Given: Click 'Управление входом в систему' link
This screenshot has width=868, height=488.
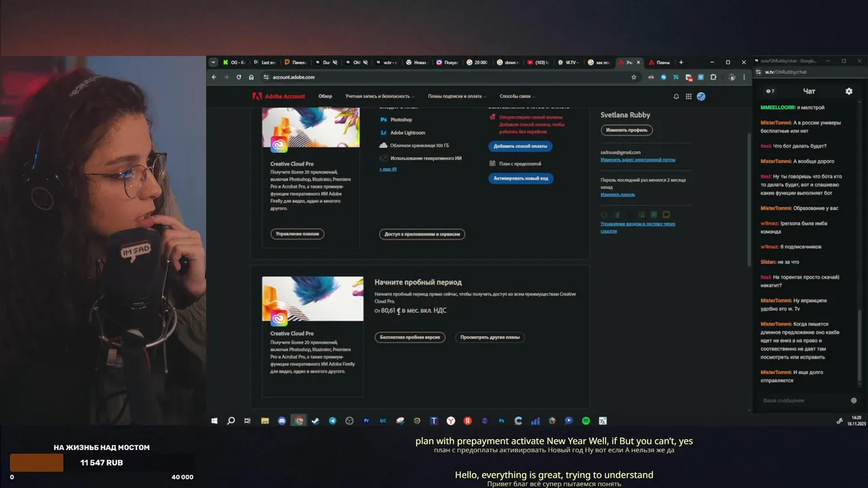Looking at the screenshot, I should click(638, 227).
